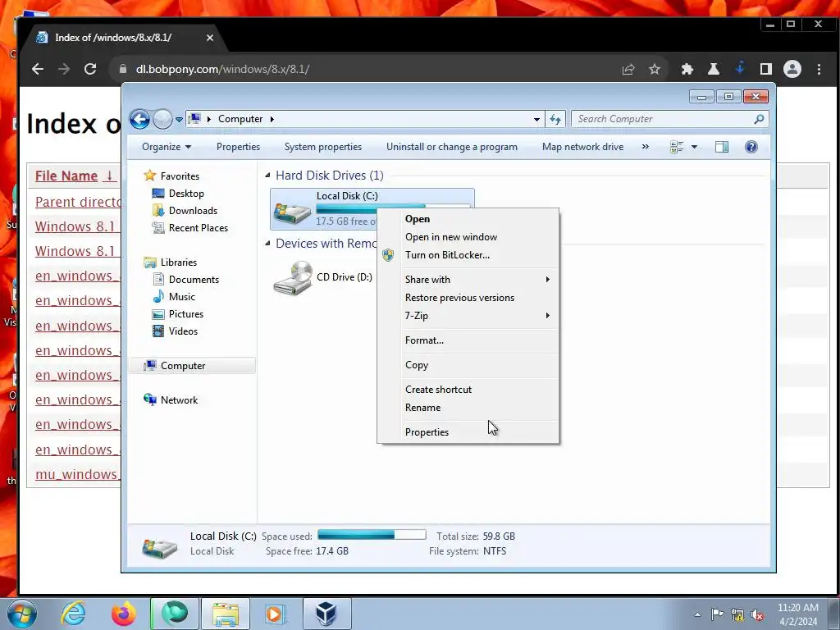840x630 pixels.
Task: Click System properties toolbar button
Action: [323, 147]
